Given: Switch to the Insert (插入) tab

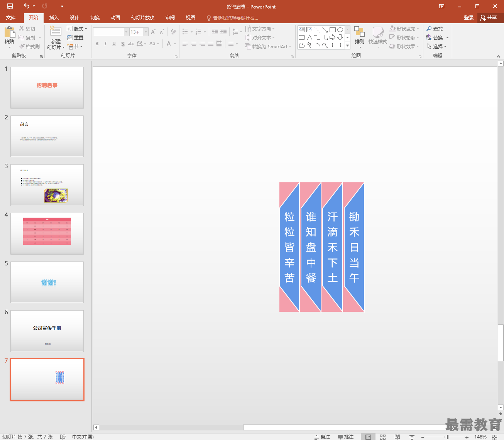Looking at the screenshot, I should coord(54,18).
